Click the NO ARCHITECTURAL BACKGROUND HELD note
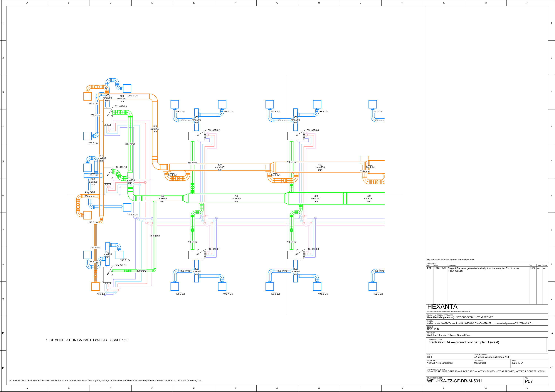 pos(105,381)
